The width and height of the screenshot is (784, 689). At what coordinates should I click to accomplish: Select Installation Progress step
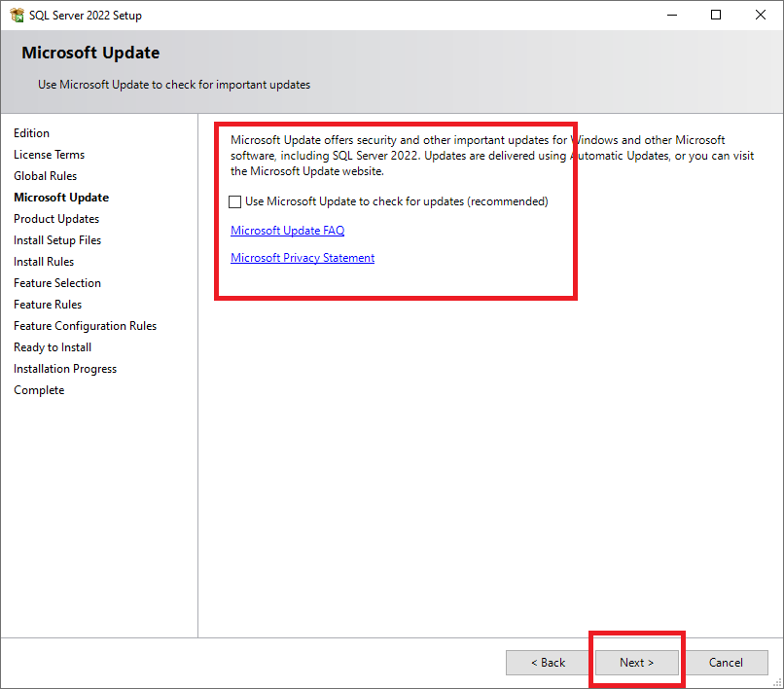[65, 369]
